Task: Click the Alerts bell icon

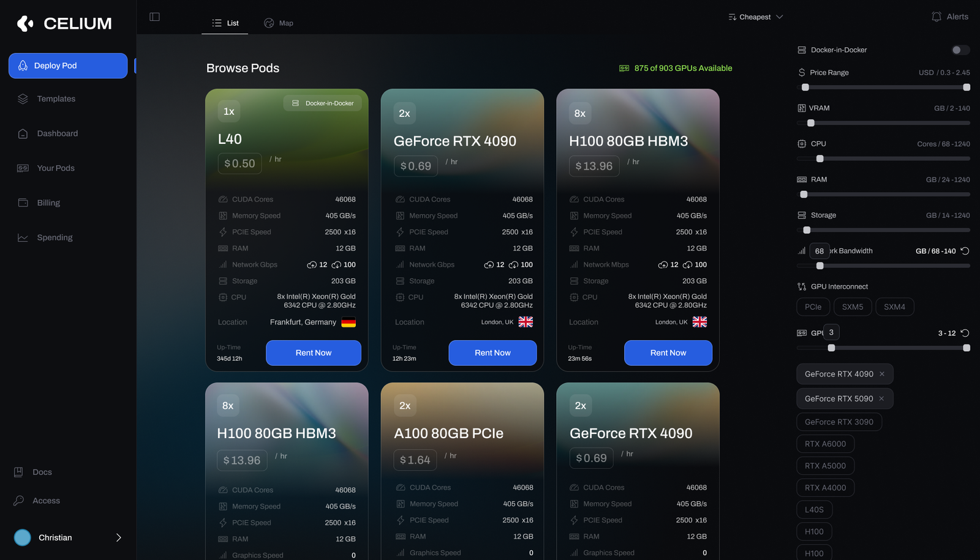Action: [937, 17]
